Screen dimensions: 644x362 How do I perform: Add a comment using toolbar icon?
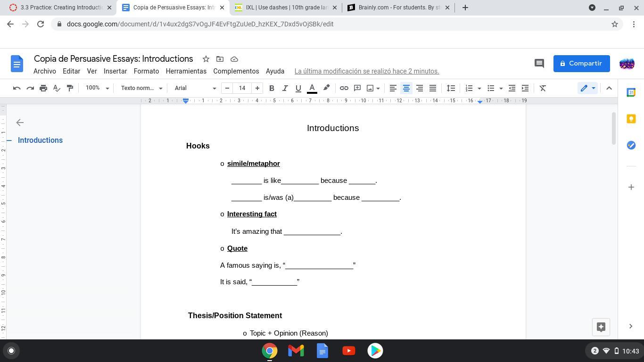click(357, 88)
